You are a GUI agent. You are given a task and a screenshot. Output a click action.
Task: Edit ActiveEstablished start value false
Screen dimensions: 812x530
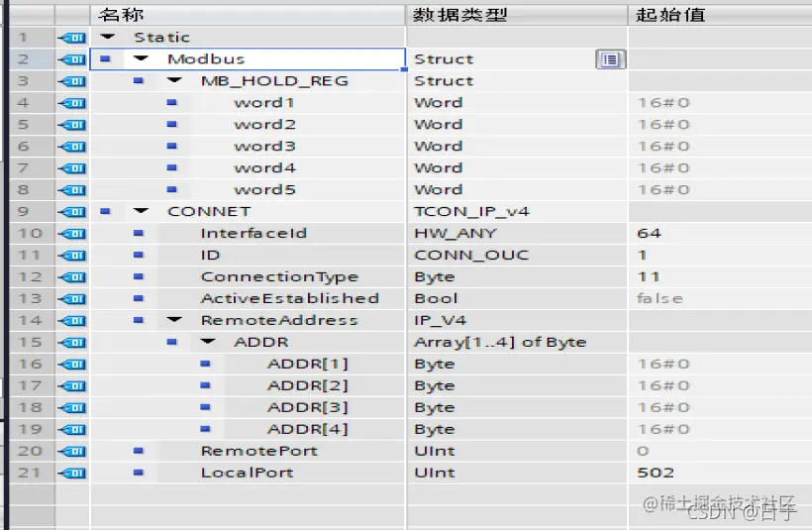tap(720, 299)
